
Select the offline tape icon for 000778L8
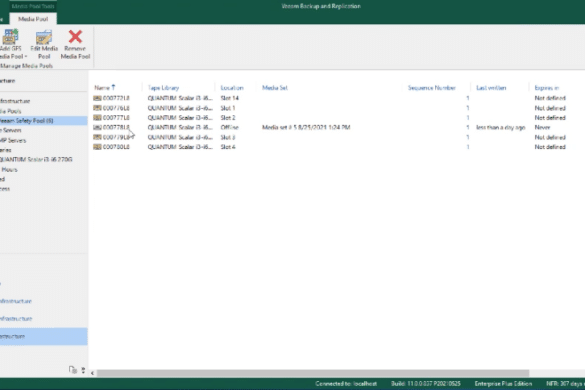click(97, 127)
